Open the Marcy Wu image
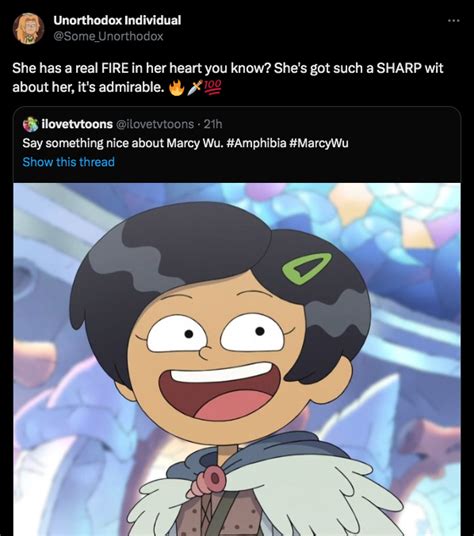This screenshot has height=536, width=474. tap(237, 359)
